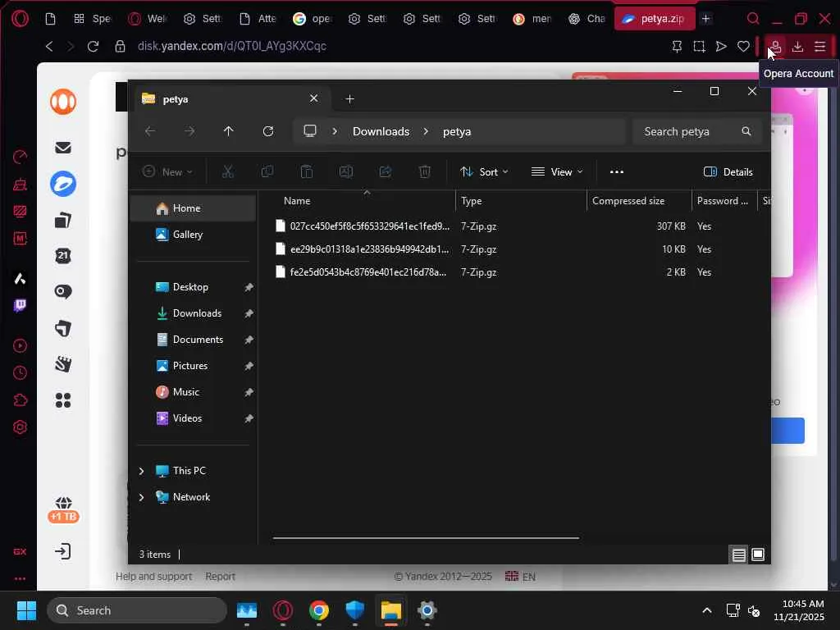Screen dimensions: 840x630
Task: Click the Explorer forward navigation arrow
Action: click(x=189, y=131)
